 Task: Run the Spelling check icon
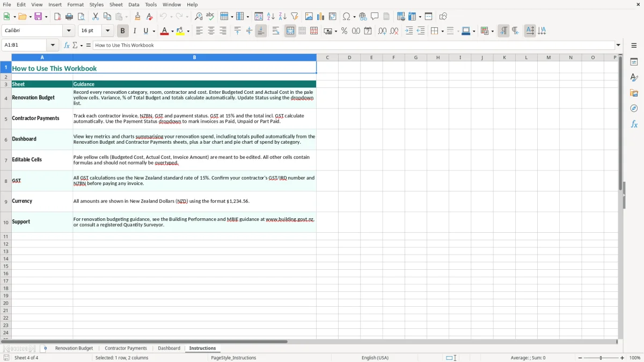coord(210,17)
